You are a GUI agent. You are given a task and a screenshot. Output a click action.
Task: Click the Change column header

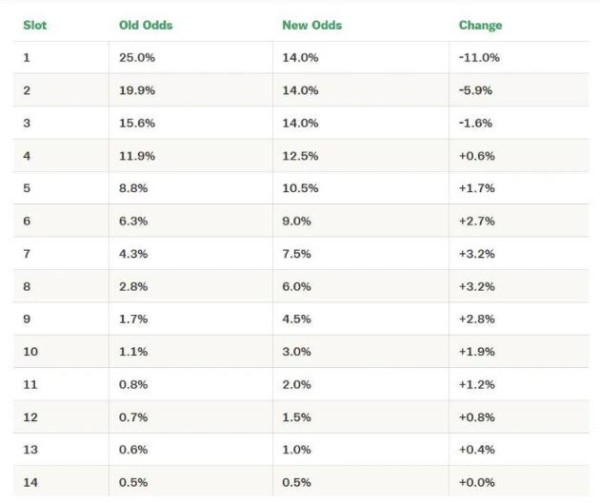[x=480, y=25]
